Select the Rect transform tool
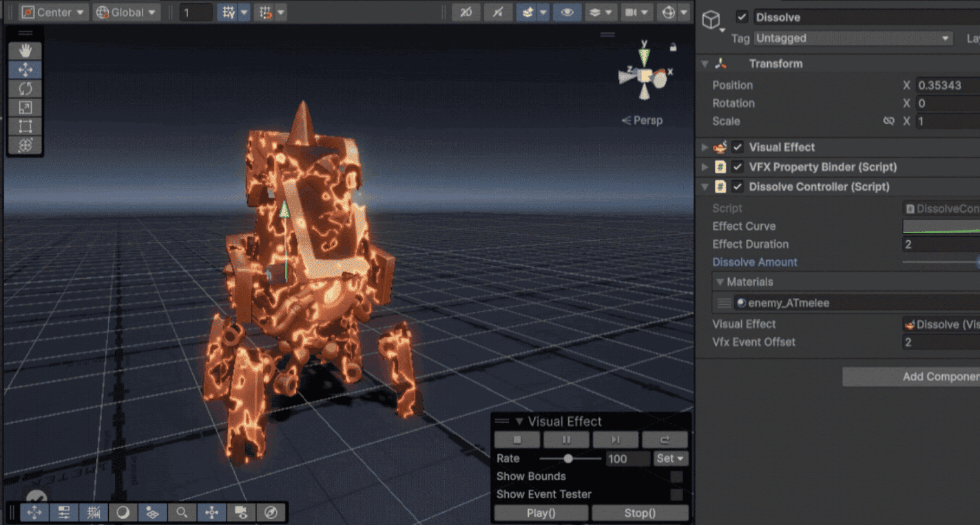The image size is (980, 525). point(25,127)
